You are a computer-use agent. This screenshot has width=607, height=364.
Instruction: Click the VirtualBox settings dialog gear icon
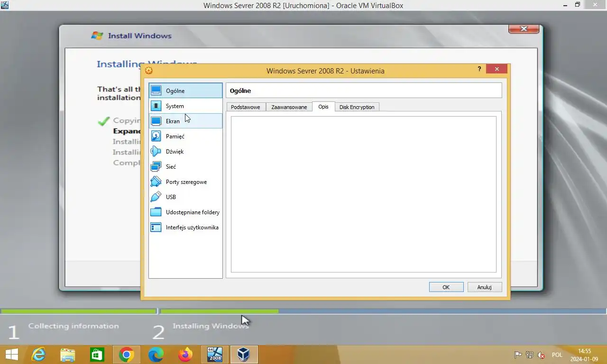(149, 71)
